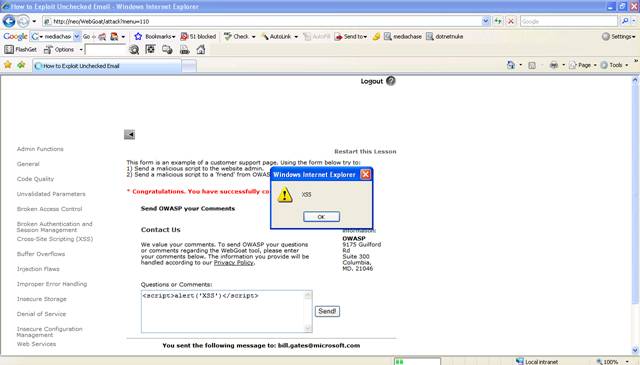Open a new tab with blank tab button
Image resolution: width=640 pixels, height=365 pixels.
189,66
